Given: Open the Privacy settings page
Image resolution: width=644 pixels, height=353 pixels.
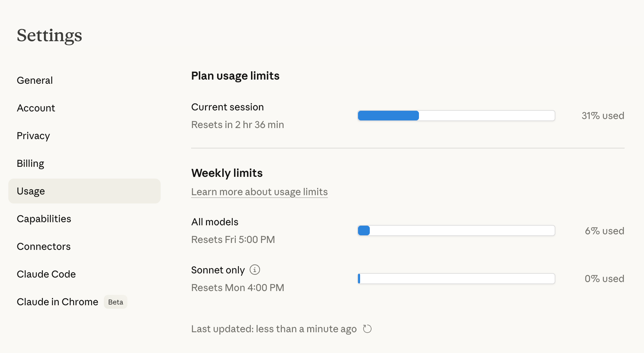Looking at the screenshot, I should [x=33, y=136].
